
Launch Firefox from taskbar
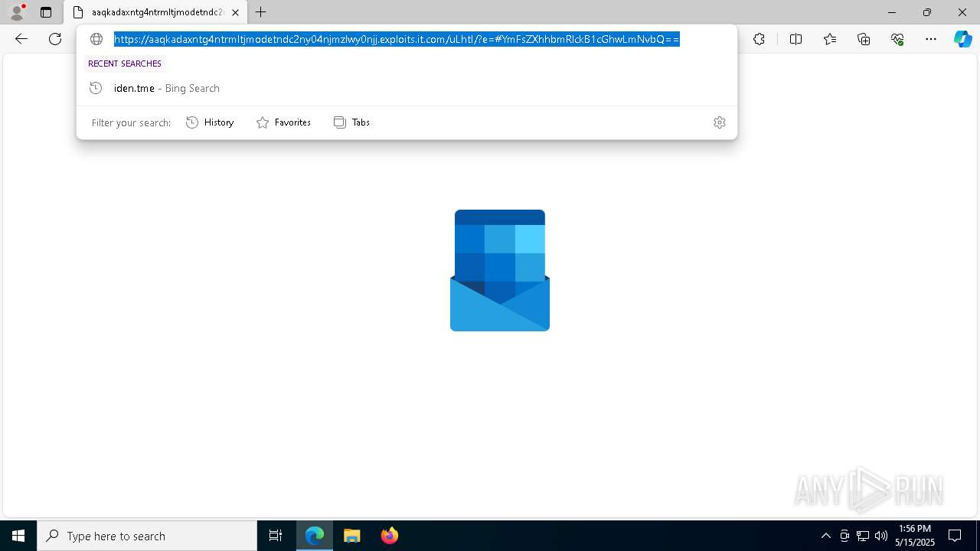(390, 536)
